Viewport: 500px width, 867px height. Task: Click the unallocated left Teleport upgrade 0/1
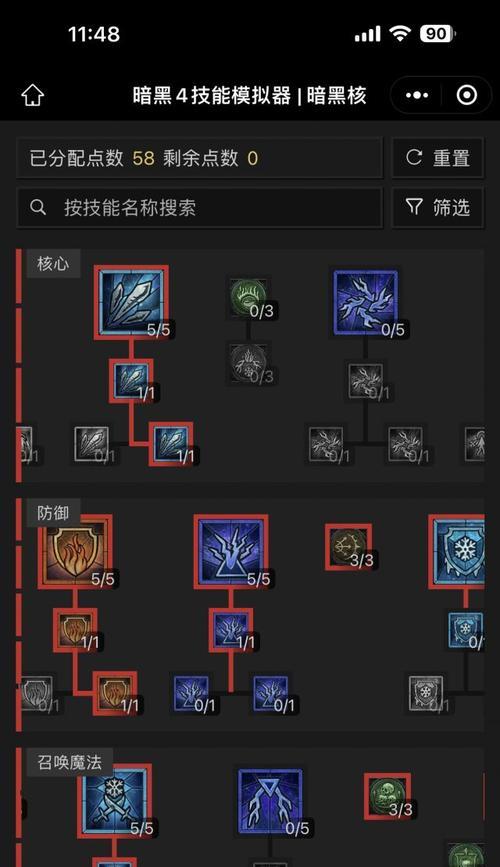click(191, 693)
